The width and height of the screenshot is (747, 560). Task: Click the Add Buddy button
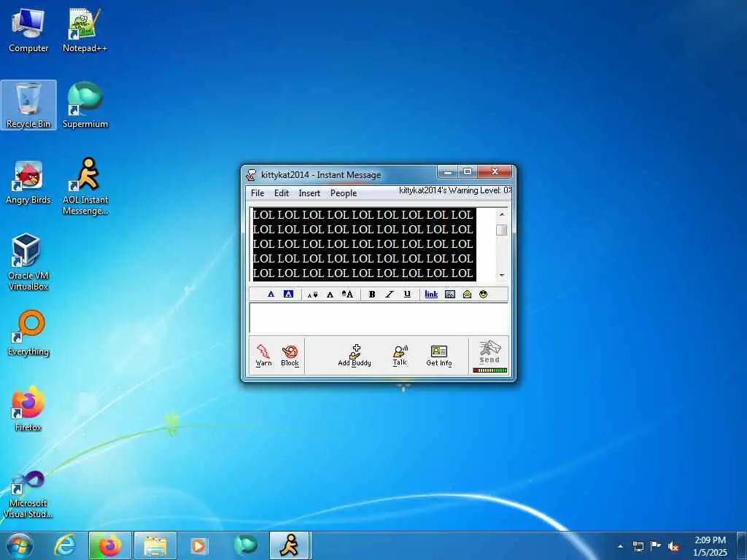click(355, 355)
